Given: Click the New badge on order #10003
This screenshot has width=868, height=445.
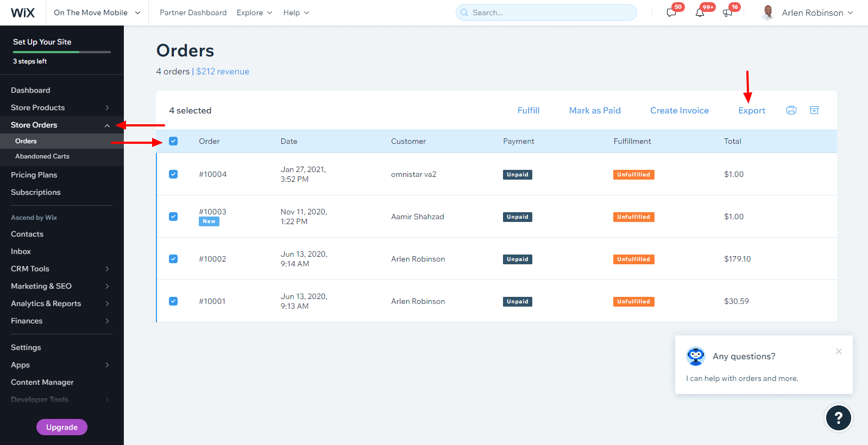Looking at the screenshot, I should pos(209,221).
